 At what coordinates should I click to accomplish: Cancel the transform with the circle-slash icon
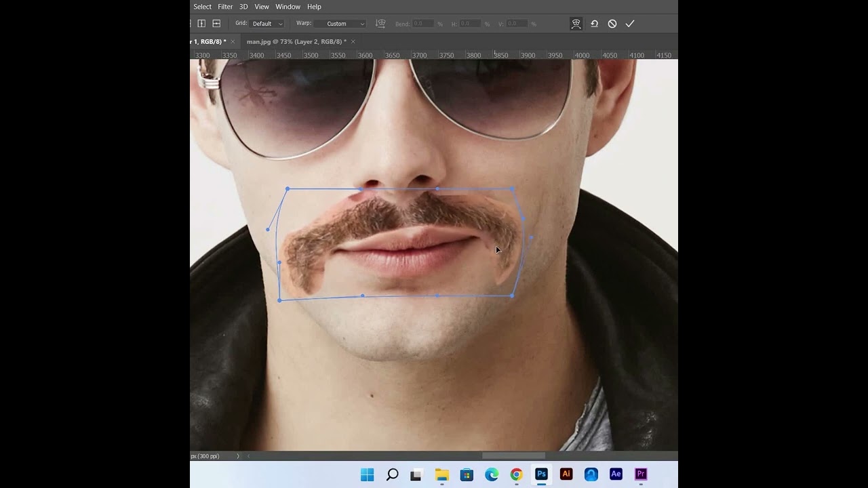click(612, 24)
